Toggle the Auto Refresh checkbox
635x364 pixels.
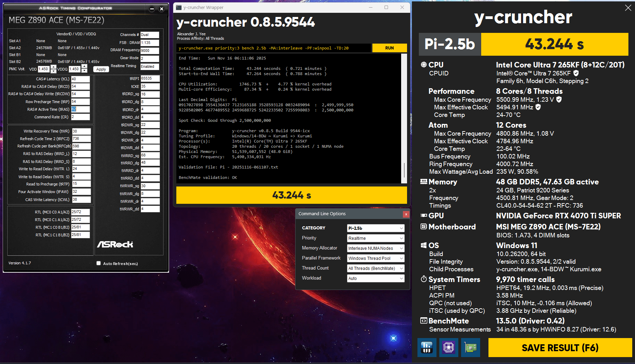(99, 263)
